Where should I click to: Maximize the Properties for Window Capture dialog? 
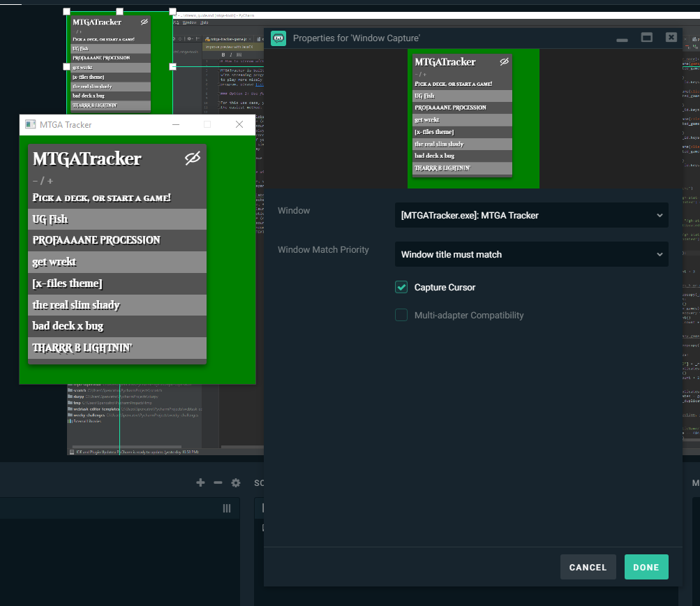[x=647, y=38]
